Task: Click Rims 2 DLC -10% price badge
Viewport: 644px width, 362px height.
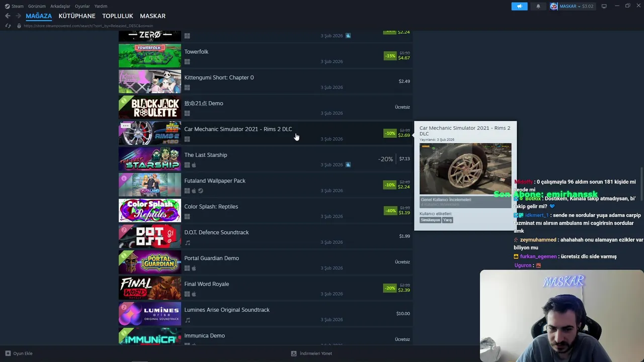Action: click(x=390, y=133)
